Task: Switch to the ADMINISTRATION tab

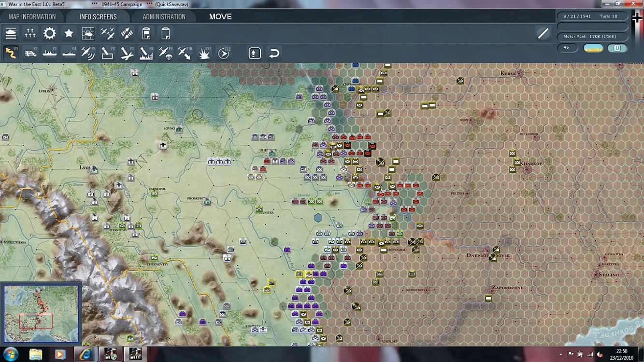Action: click(x=164, y=17)
